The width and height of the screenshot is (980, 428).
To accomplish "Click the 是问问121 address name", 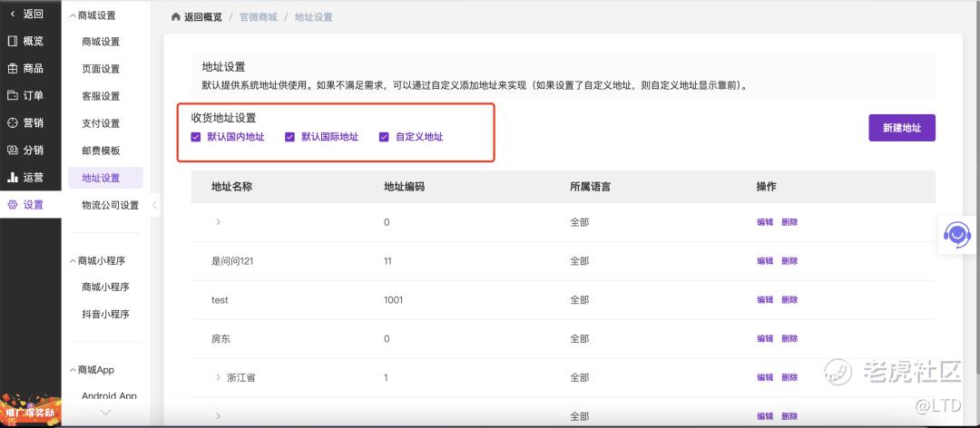I will 232,261.
